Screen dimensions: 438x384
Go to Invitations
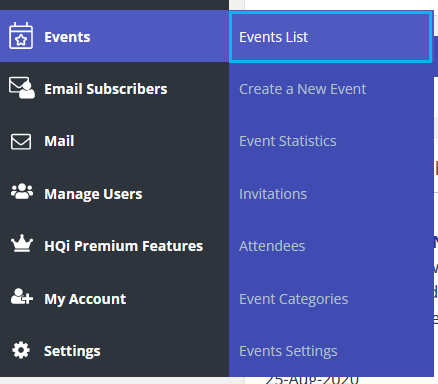point(331,194)
